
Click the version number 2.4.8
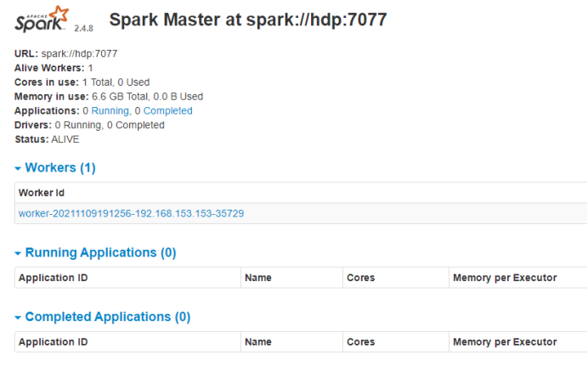coord(83,29)
